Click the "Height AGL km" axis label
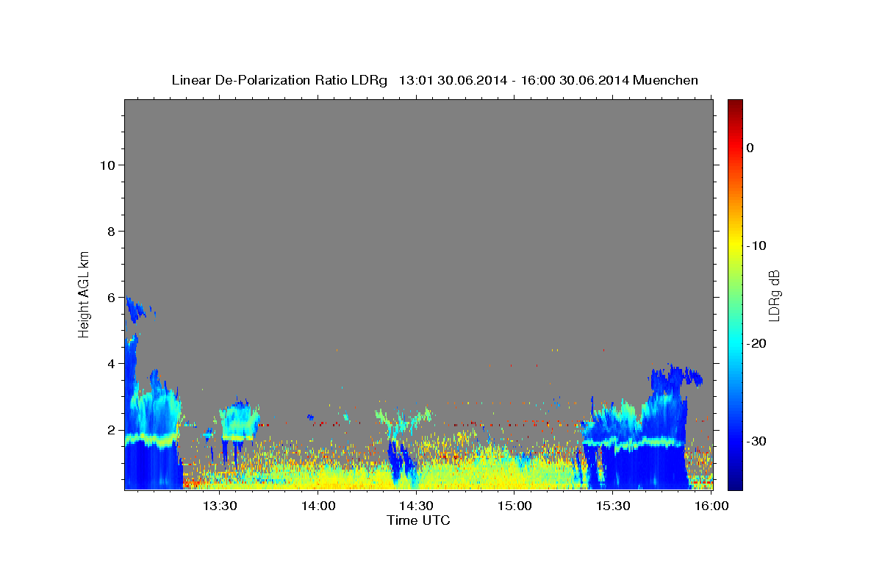Image resolution: width=882 pixels, height=588 pixels. (x=85, y=294)
